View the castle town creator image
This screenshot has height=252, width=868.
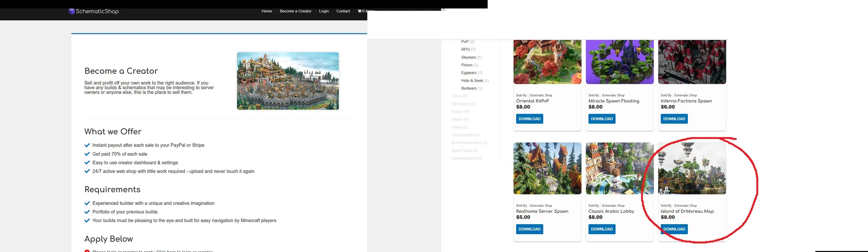pyautogui.click(x=288, y=81)
